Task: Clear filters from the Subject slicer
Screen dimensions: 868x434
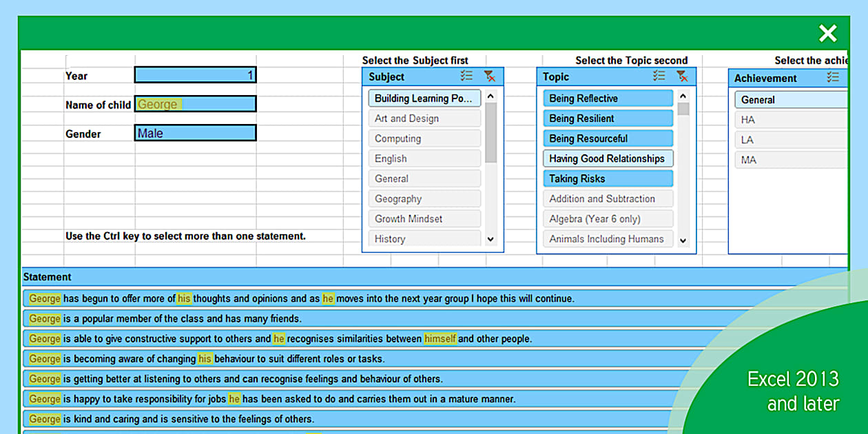Action: pyautogui.click(x=490, y=76)
